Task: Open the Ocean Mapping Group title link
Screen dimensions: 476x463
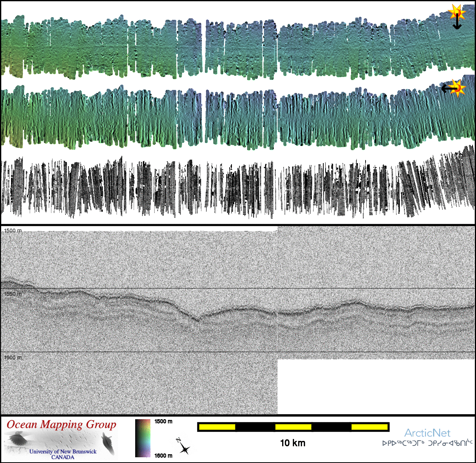Action: [x=61, y=425]
